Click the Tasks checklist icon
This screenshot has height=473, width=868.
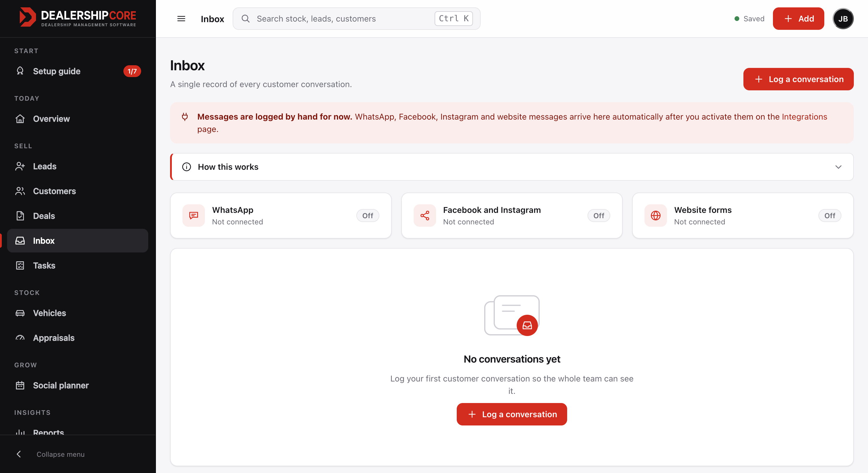click(x=20, y=265)
